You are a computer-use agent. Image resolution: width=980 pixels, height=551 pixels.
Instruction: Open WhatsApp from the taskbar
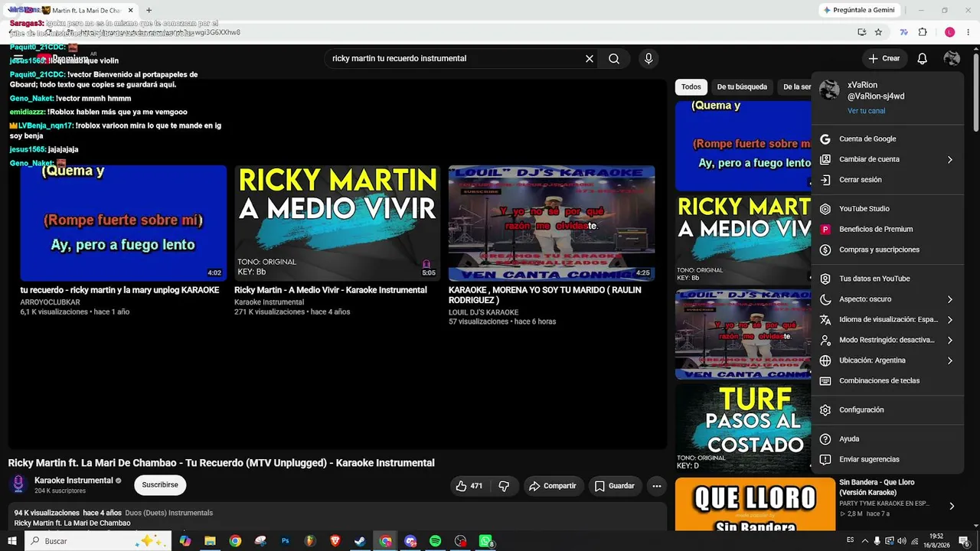tap(485, 541)
